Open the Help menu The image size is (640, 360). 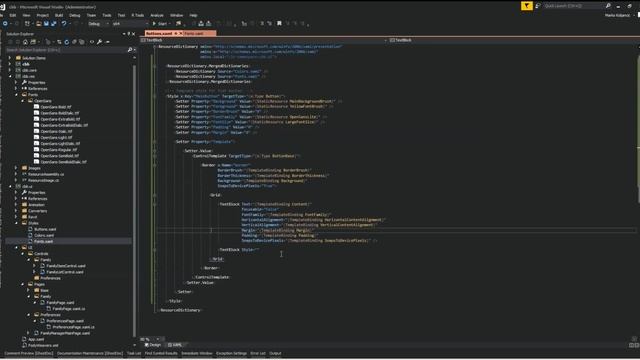point(193,15)
